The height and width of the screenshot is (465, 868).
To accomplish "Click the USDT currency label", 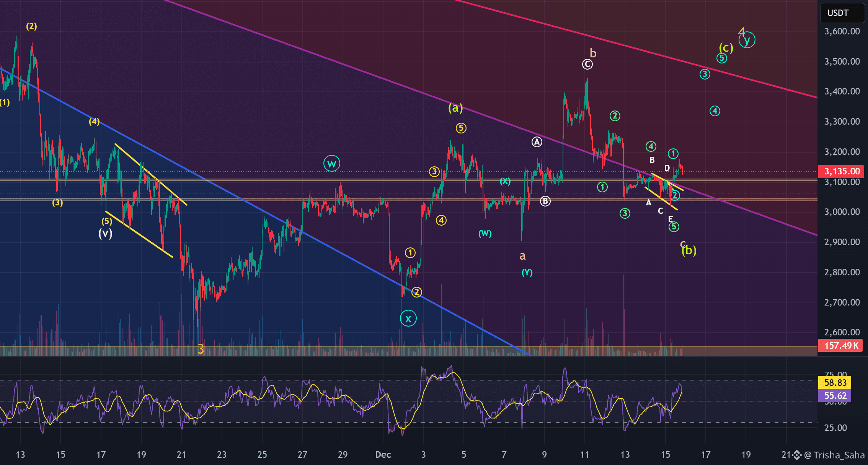I will (838, 13).
